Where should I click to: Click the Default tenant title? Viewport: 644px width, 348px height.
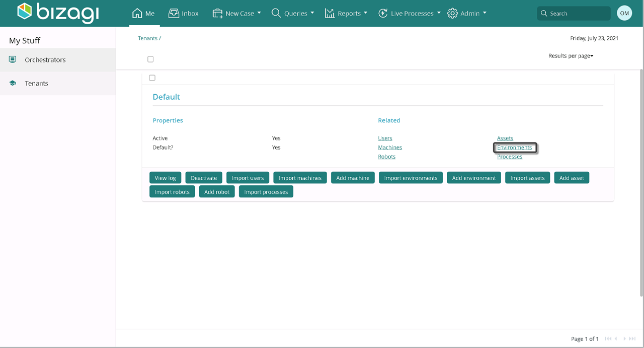point(166,97)
